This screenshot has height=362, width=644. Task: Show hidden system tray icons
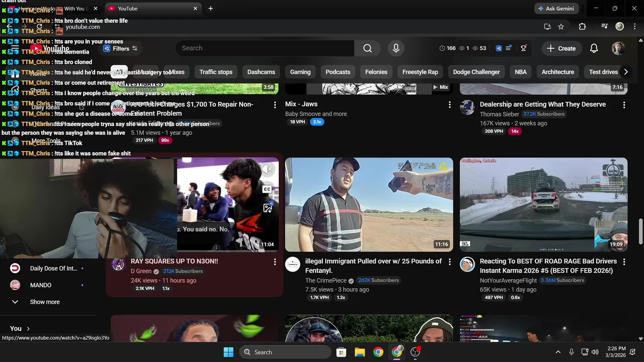click(558, 352)
